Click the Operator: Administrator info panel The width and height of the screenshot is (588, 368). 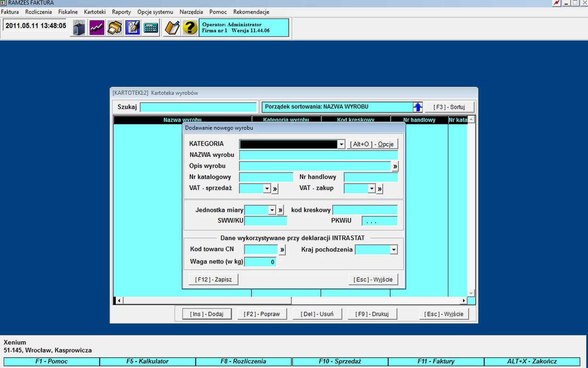(x=244, y=28)
